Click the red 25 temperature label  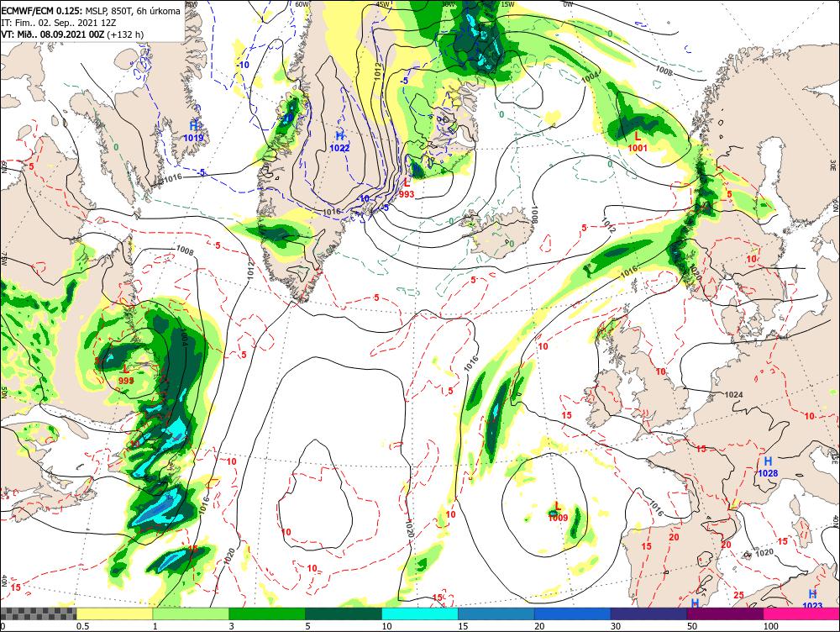(x=738, y=595)
